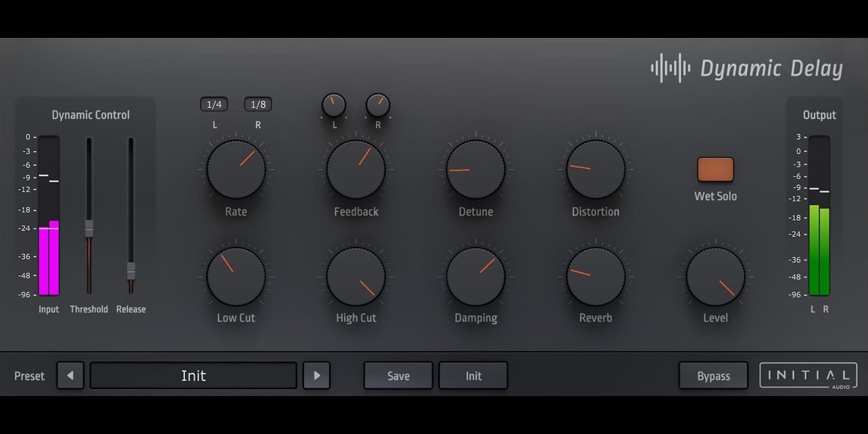Open the 1/8 right rate selector
The width and height of the screenshot is (868, 434).
(257, 104)
